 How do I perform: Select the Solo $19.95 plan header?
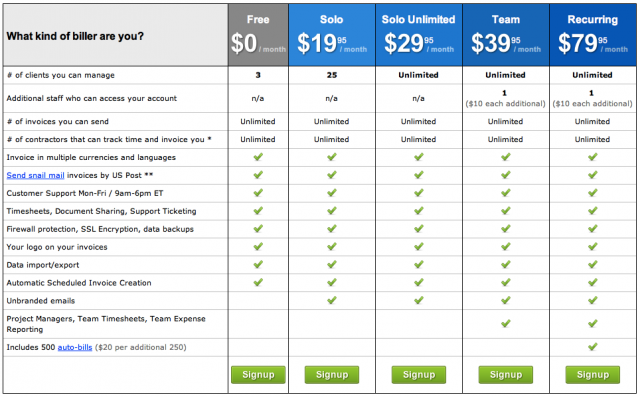(332, 35)
